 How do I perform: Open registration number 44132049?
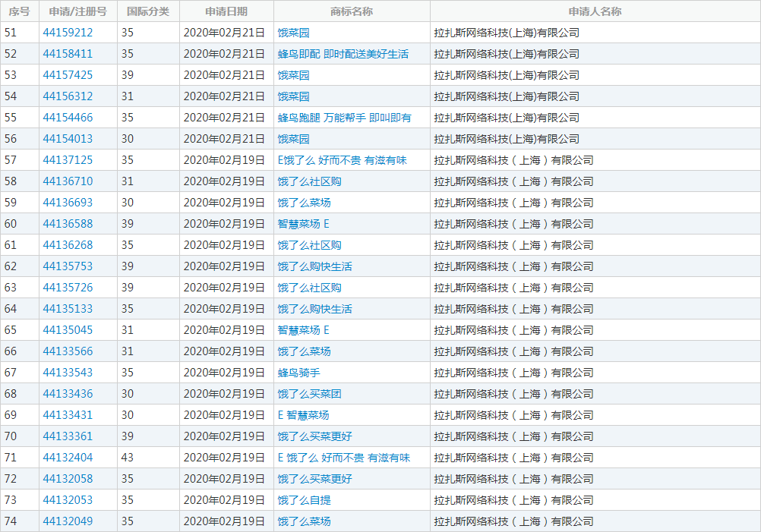pyautogui.click(x=68, y=521)
